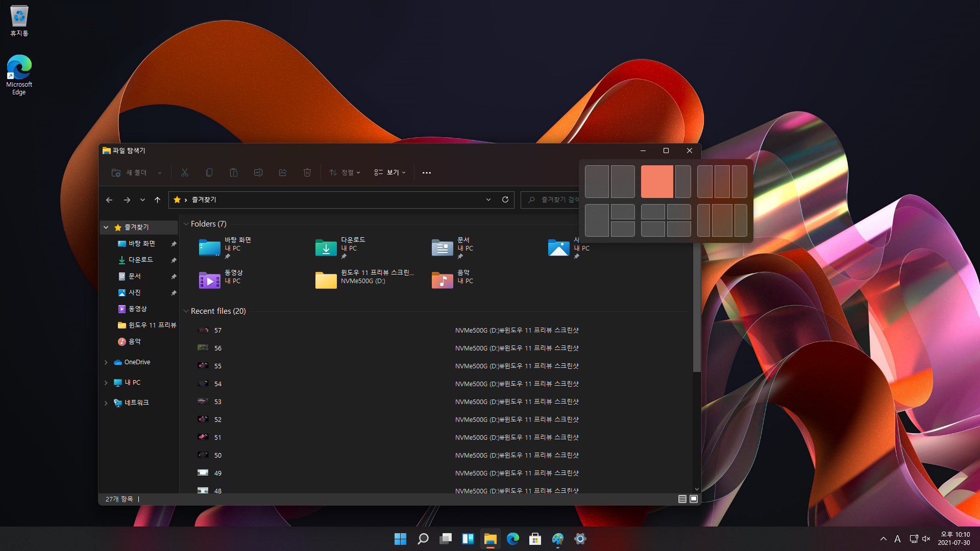The image size is (980, 551).
Task: Click the Refresh icon beside address bar
Action: tap(505, 199)
